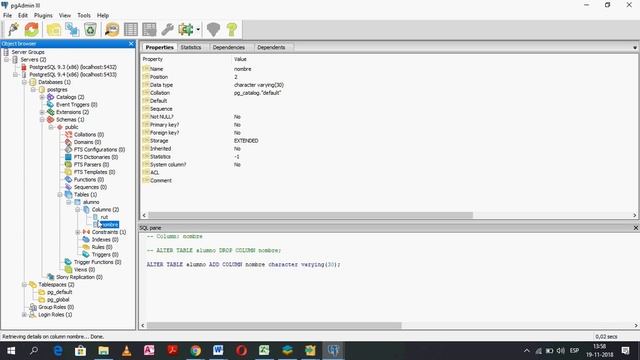Collapse the Tables (1) node
640x360 pixels.
pos(60,195)
